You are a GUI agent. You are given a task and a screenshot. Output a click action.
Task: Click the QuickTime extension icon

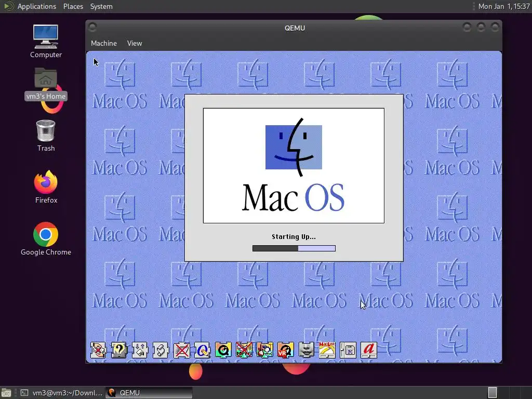pos(223,350)
